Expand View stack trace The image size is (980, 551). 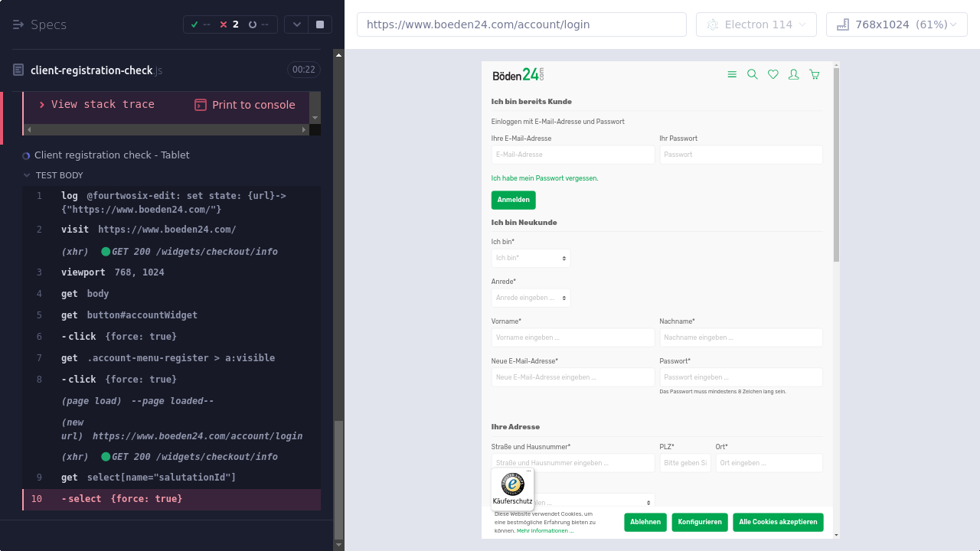[x=96, y=104]
